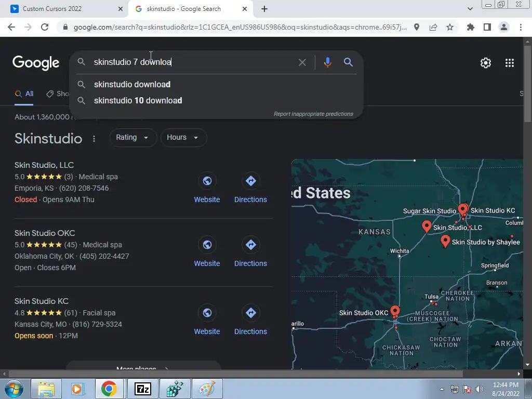This screenshot has height=399, width=532.
Task: Select suggestion 'skinstudio download'
Action: [216, 85]
